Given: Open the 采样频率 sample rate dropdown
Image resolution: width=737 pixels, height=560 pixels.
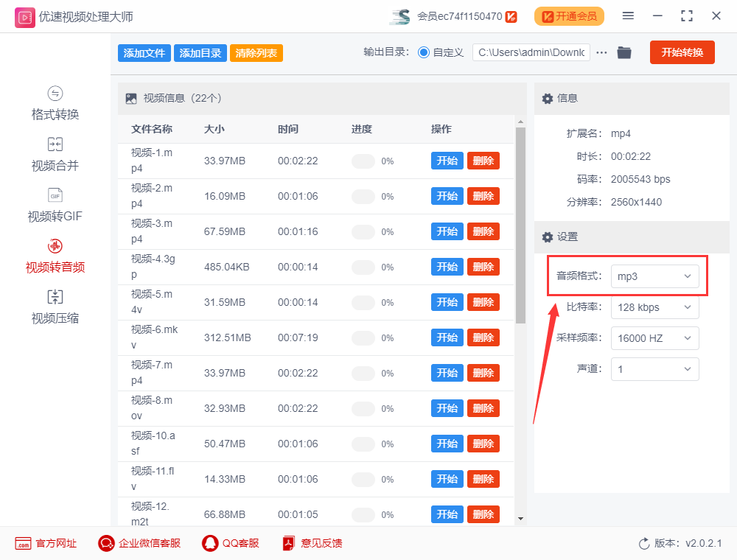Looking at the screenshot, I should coord(654,338).
